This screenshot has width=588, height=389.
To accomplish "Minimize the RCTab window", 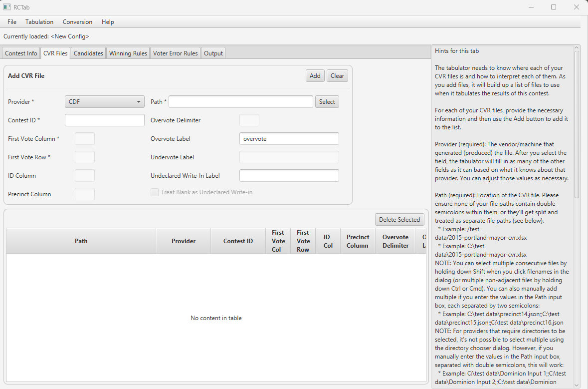I will coord(531,7).
